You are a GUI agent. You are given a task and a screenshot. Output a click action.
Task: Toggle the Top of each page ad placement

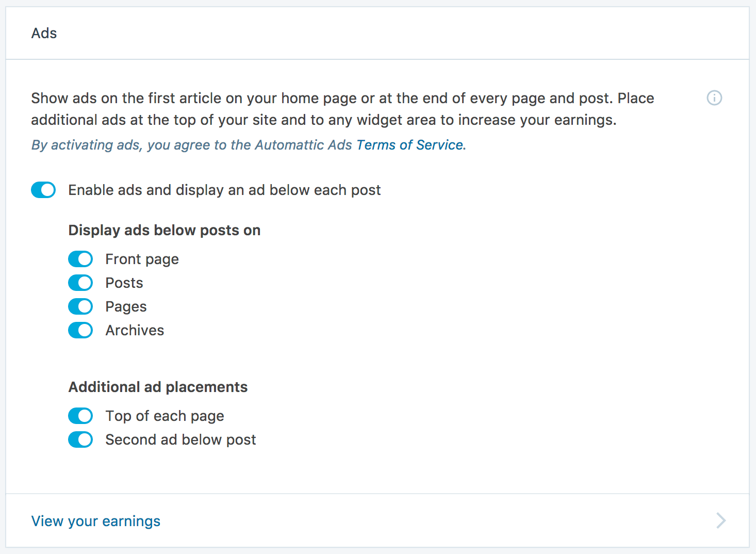tap(80, 416)
